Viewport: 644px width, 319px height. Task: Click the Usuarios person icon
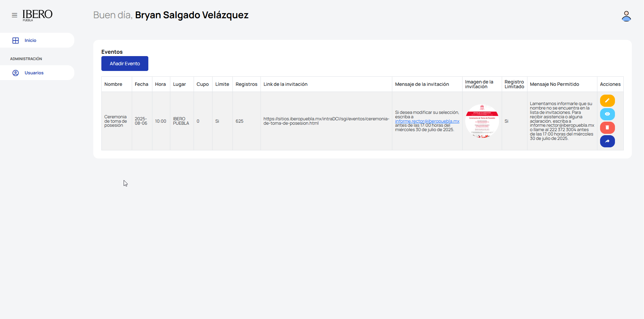pos(16,73)
